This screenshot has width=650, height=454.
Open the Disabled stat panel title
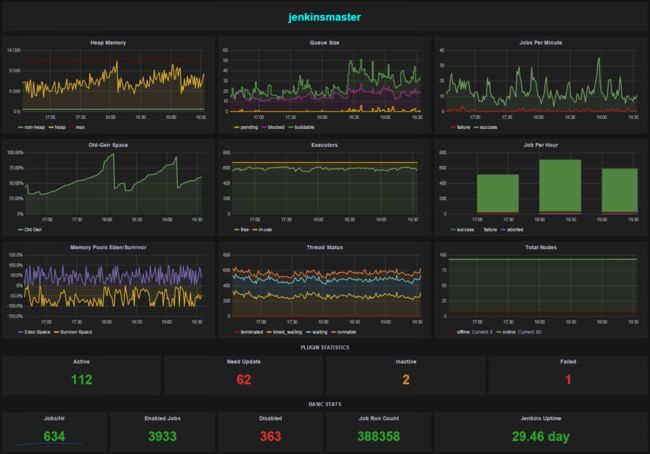pos(271,419)
